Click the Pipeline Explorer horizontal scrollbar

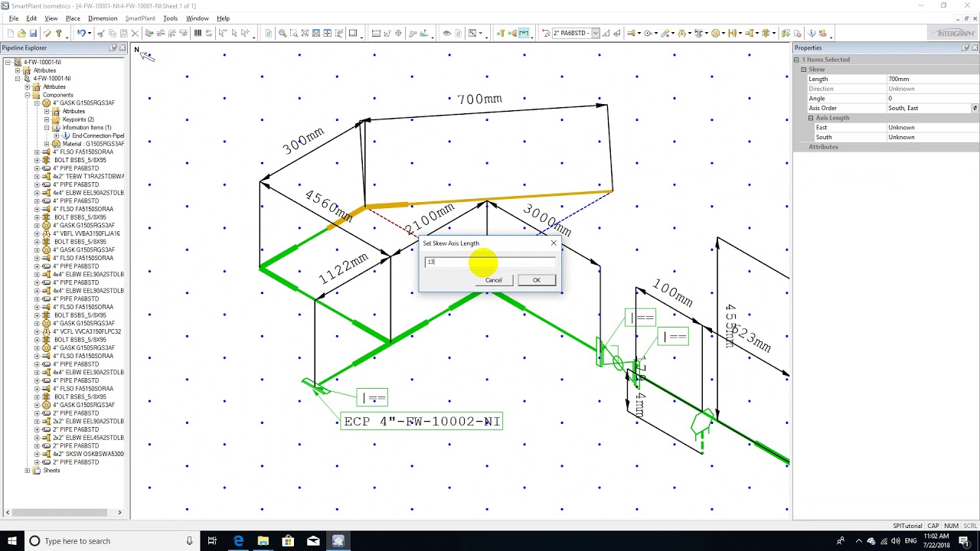tap(64, 512)
